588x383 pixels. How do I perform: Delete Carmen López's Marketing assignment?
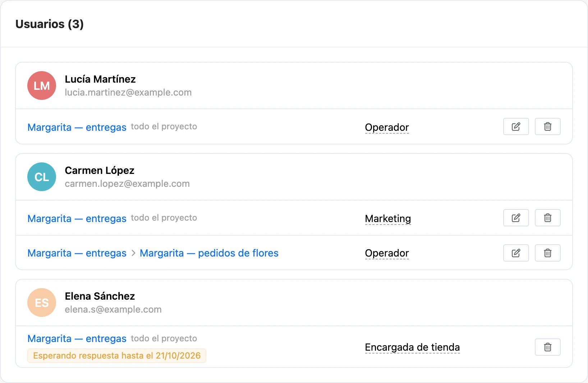547,218
